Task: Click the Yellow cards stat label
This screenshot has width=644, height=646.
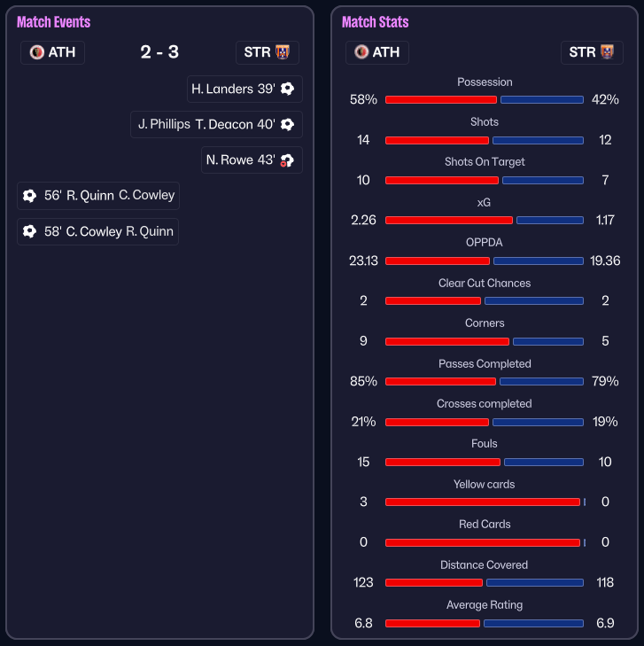Action: point(484,484)
